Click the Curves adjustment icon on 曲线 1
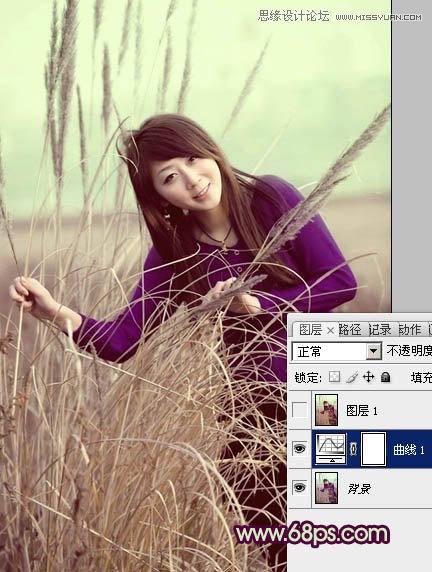Viewport: 432px width, 572px height. (330, 448)
